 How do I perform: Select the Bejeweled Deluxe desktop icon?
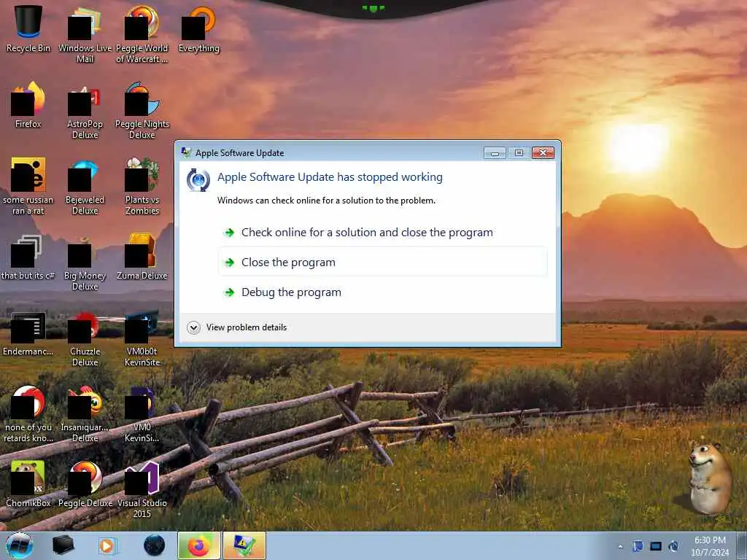[85, 186]
